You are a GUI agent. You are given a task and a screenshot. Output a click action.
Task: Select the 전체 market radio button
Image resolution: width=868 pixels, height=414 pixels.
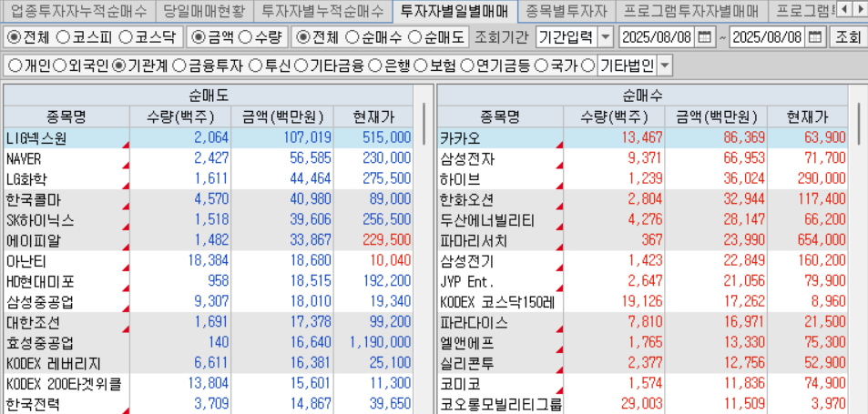point(15,37)
